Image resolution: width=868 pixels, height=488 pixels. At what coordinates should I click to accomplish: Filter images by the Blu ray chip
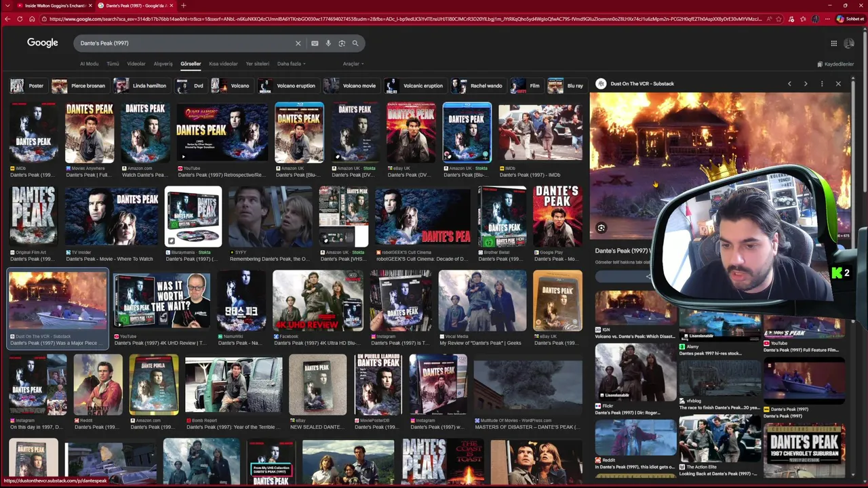pos(566,86)
